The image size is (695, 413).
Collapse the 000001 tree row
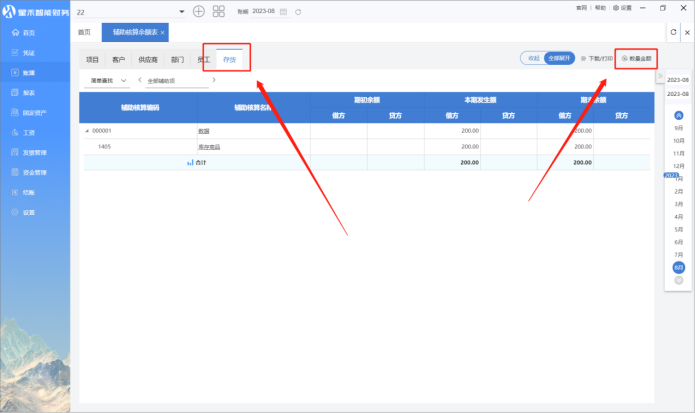coord(86,131)
